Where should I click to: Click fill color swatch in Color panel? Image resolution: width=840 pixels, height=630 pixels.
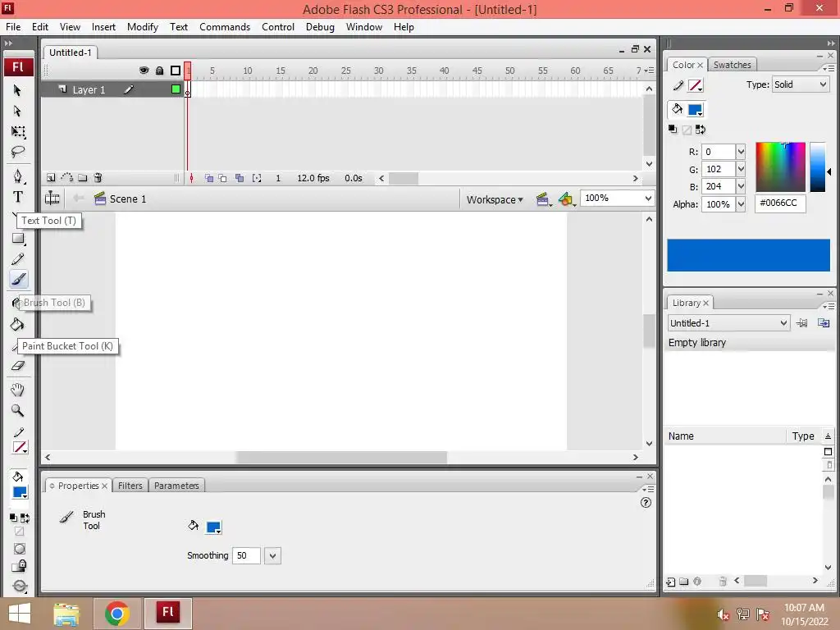pos(695,110)
